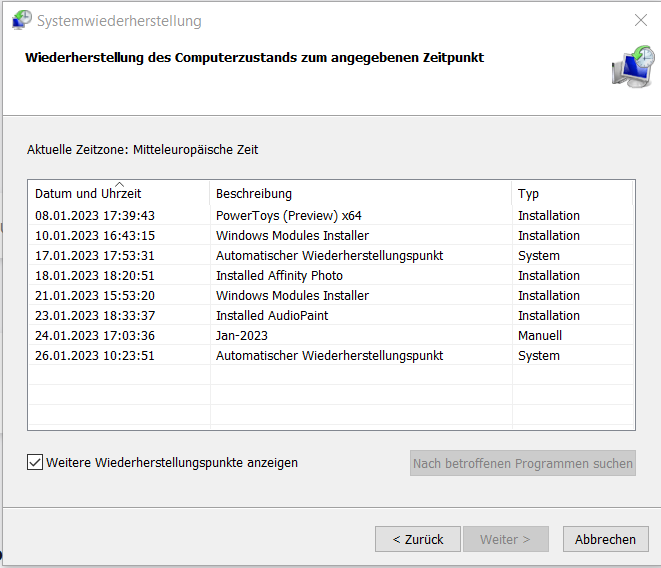Click Windows Modules Installer on 10.01.2023 row

click(292, 235)
